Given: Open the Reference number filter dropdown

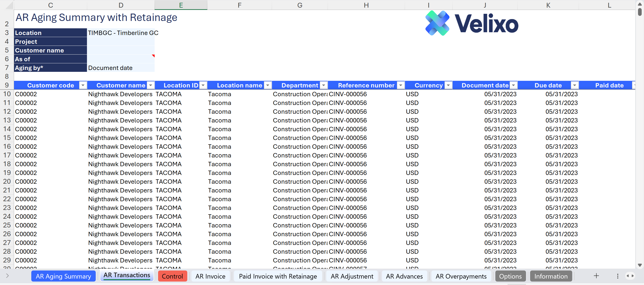Looking at the screenshot, I should click(401, 85).
